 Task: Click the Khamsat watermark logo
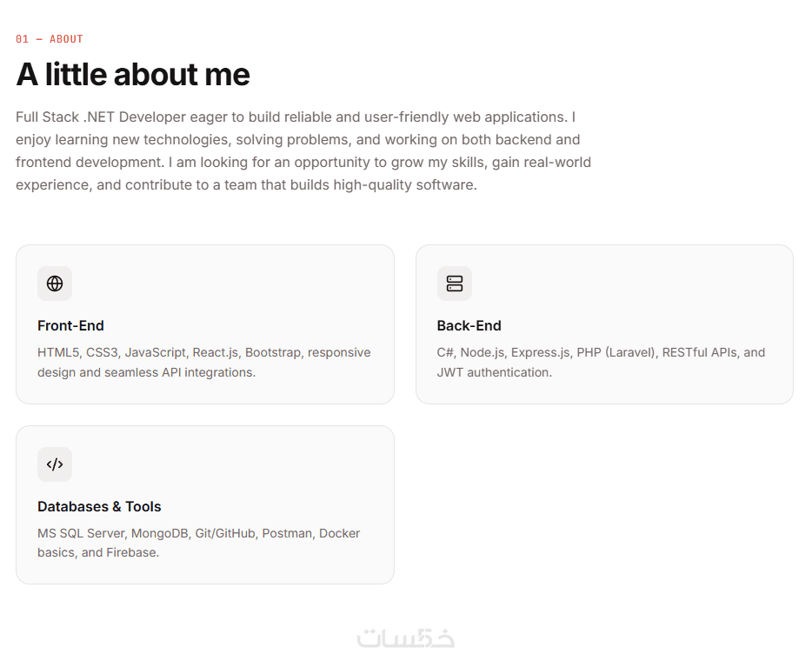tap(406, 638)
